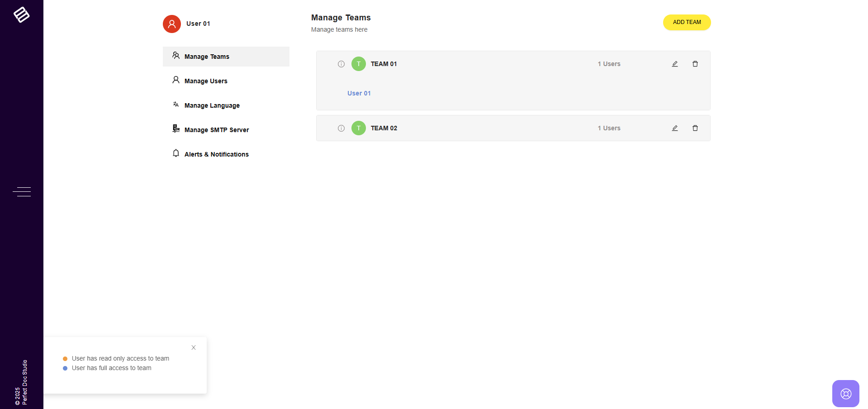Open Alerts & Notifications settings
This screenshot has height=409, width=868.
pyautogui.click(x=216, y=154)
